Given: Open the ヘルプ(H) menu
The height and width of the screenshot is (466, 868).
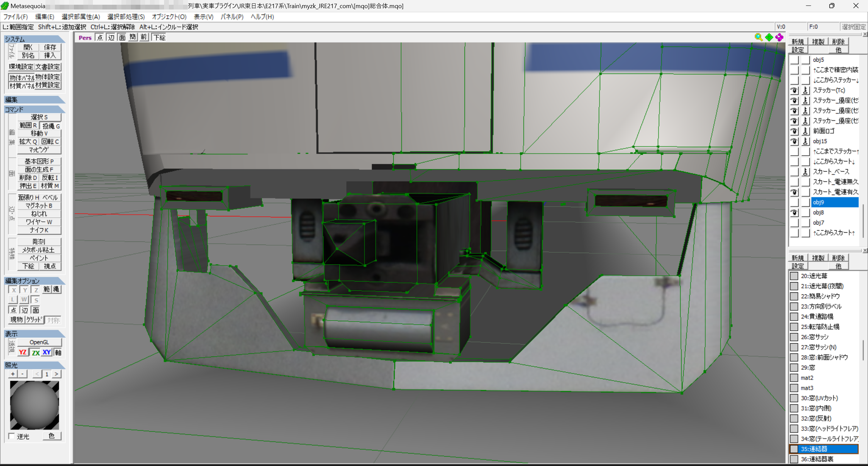Looking at the screenshot, I should pos(262,17).
